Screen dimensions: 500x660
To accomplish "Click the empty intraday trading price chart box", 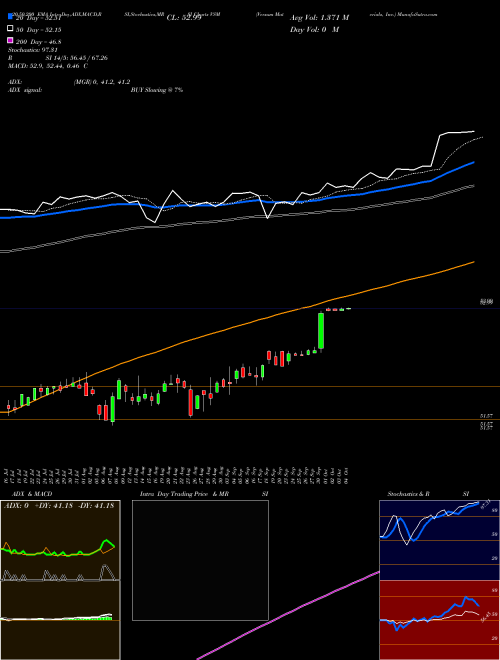I will pos(200,560).
